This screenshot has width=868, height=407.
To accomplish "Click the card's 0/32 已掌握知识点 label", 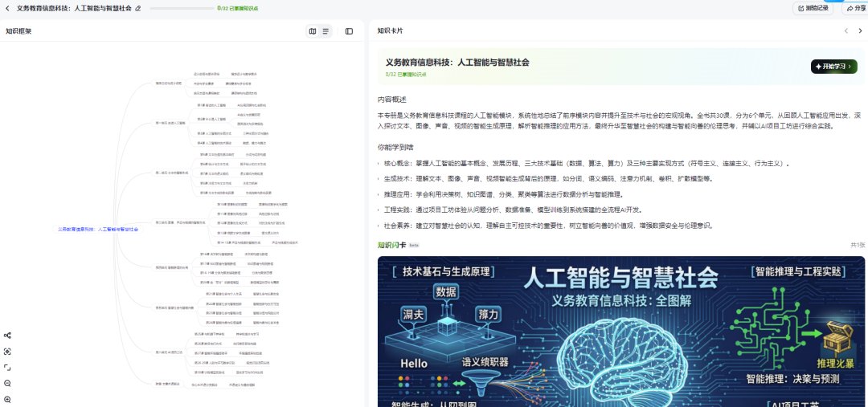I will (406, 74).
